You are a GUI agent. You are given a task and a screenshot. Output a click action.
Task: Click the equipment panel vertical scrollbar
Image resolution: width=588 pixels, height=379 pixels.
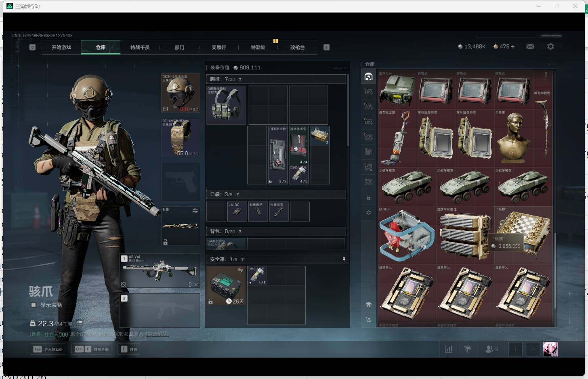[x=348, y=110]
